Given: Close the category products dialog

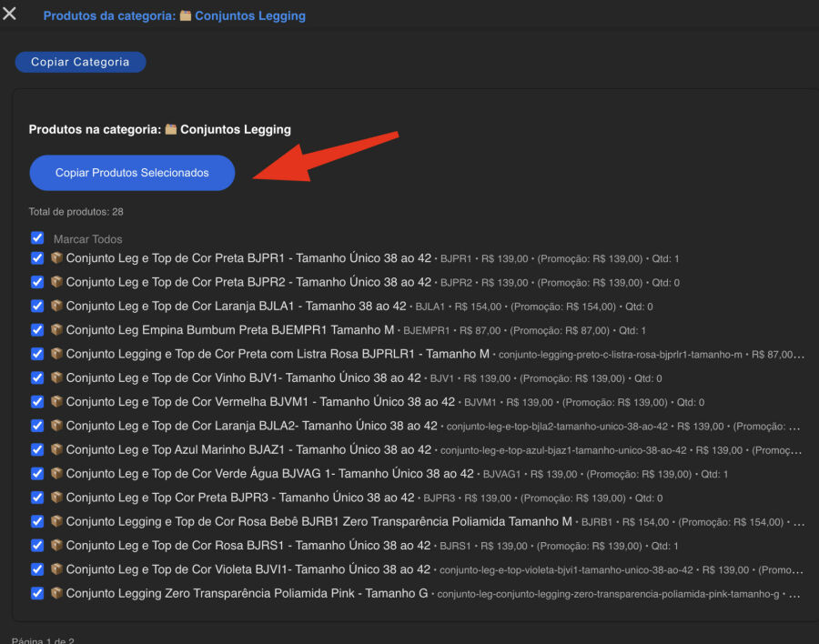Looking at the screenshot, I should [10, 14].
